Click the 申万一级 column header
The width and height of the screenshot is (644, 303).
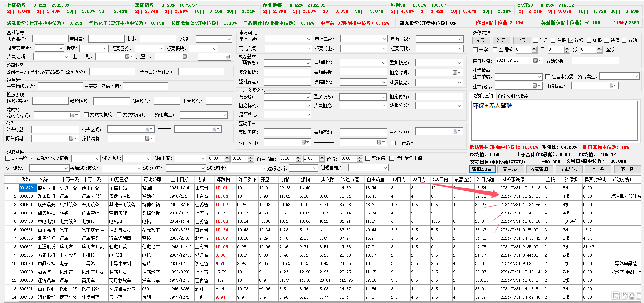pos(70,179)
